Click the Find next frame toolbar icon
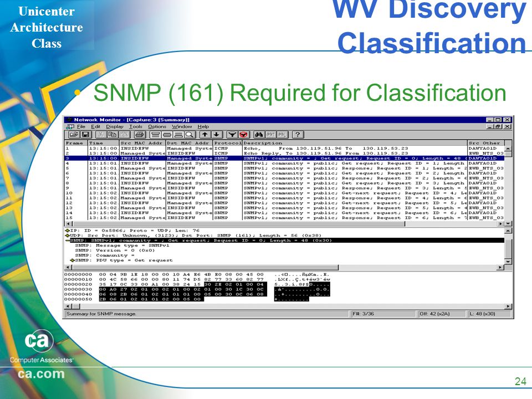 pyautogui.click(x=282, y=135)
